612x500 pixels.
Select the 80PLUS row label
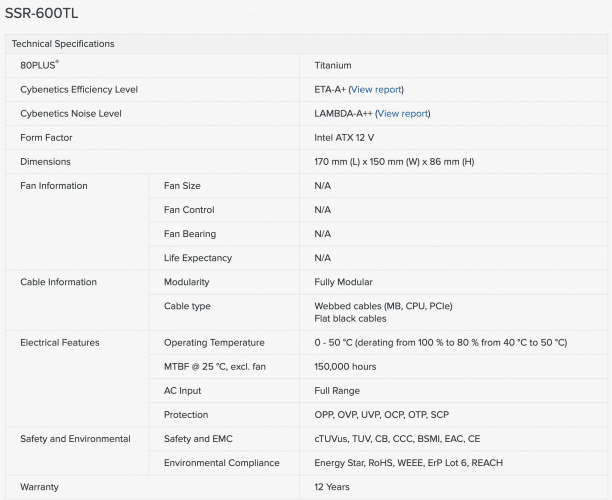[40, 65]
